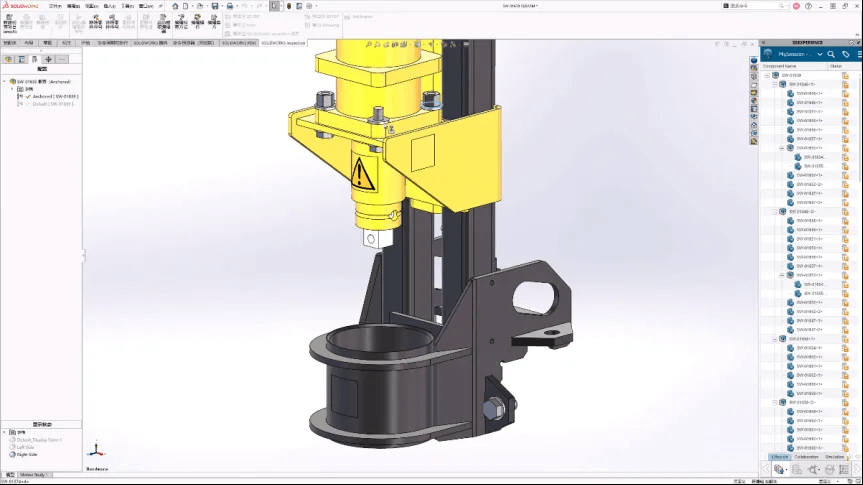This screenshot has width=863, height=485.
Task: Select Right Side display state
Action: (26, 454)
